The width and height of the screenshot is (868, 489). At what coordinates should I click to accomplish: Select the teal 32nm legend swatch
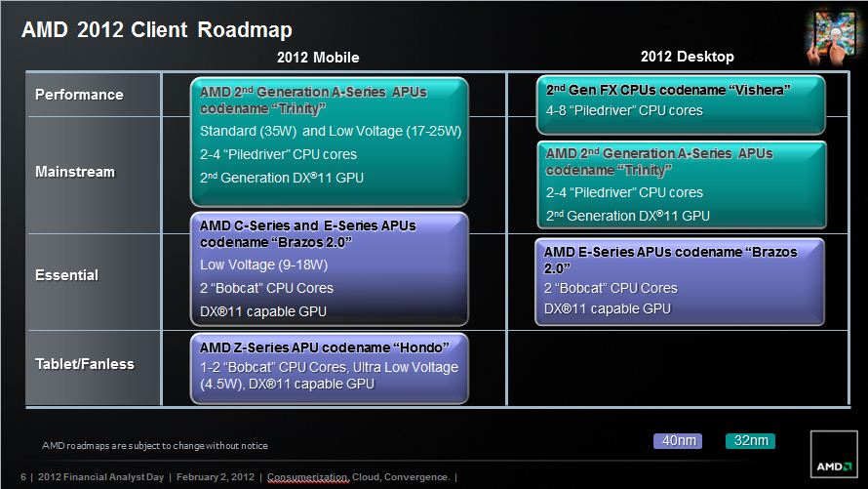pyautogui.click(x=749, y=441)
